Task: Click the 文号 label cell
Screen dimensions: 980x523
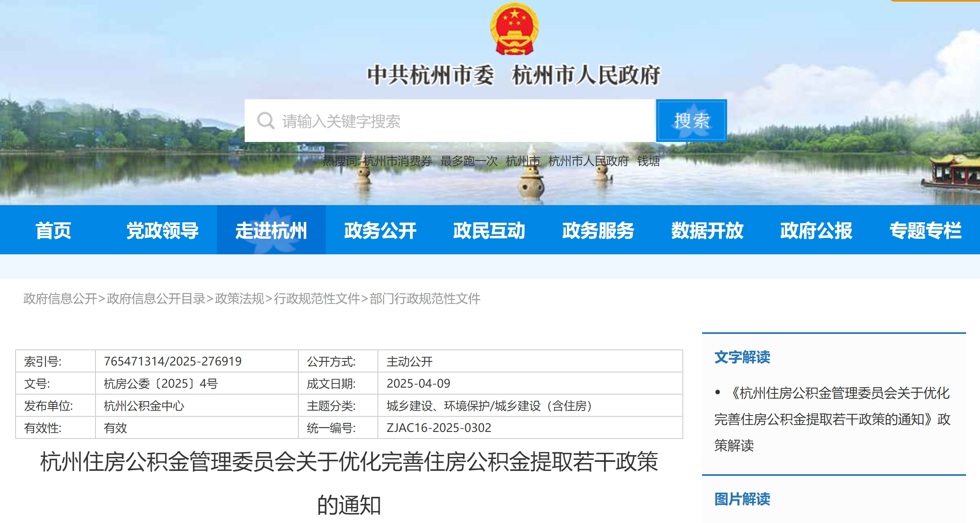Action: [55, 384]
